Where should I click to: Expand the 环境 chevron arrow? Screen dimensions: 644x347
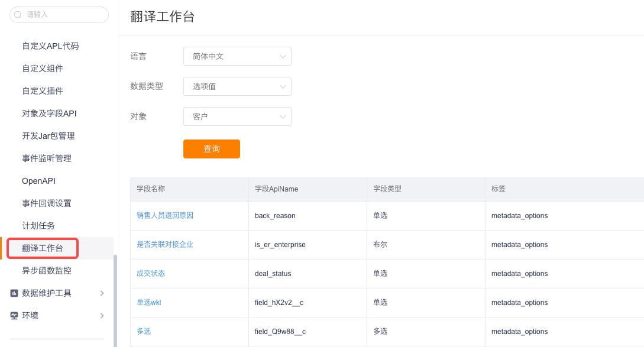pos(102,316)
